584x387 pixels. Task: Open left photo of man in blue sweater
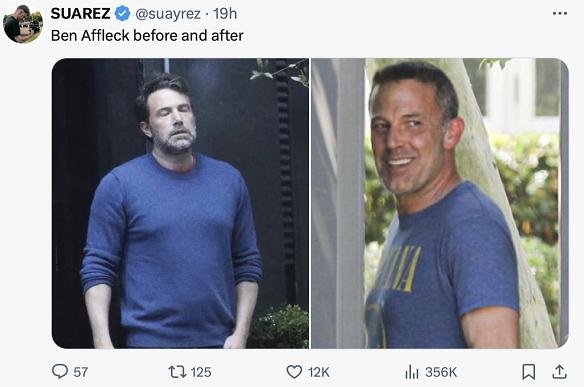point(180,203)
